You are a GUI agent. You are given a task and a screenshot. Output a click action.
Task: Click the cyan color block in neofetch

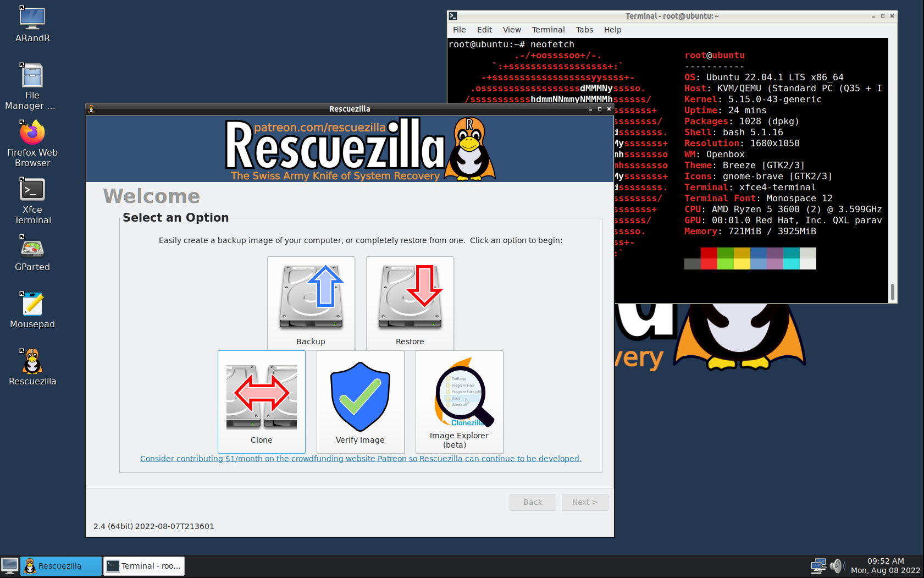click(x=792, y=258)
